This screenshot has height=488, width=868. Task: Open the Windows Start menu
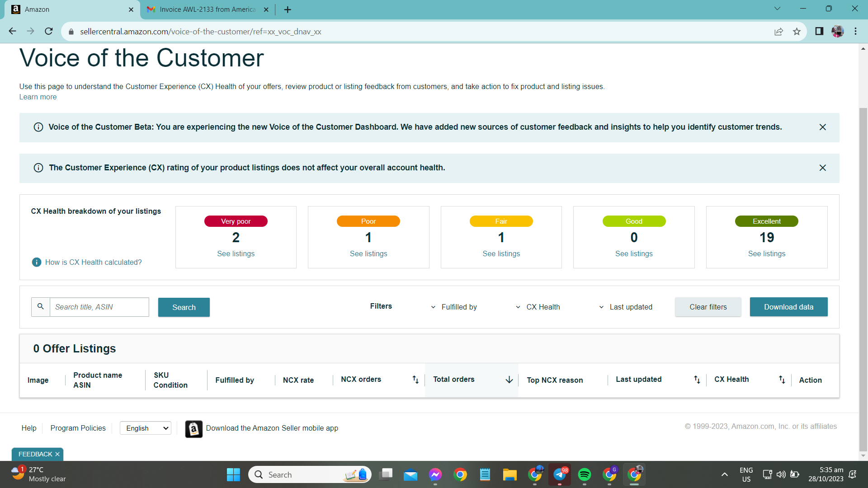click(x=233, y=474)
